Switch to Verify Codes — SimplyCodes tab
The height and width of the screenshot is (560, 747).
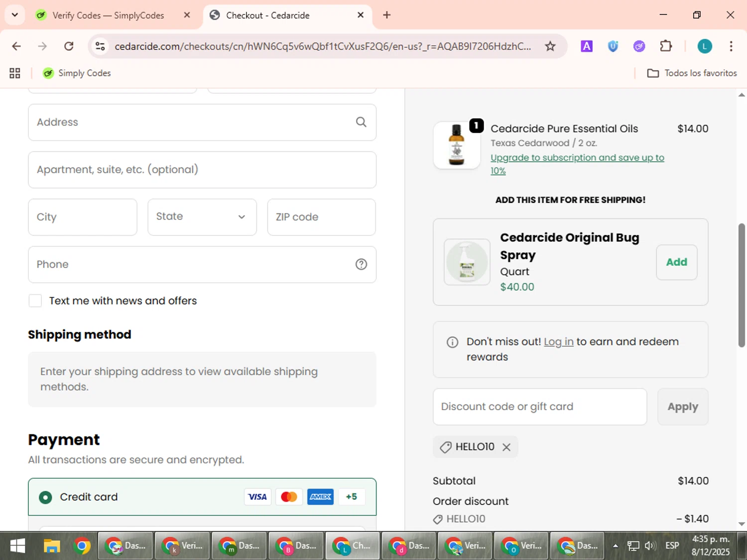click(108, 15)
